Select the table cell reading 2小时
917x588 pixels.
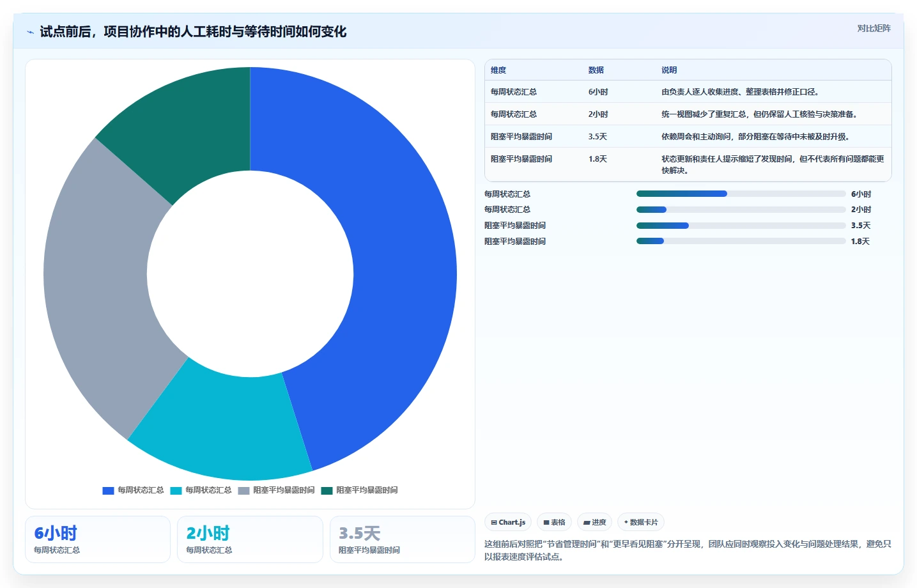598,114
